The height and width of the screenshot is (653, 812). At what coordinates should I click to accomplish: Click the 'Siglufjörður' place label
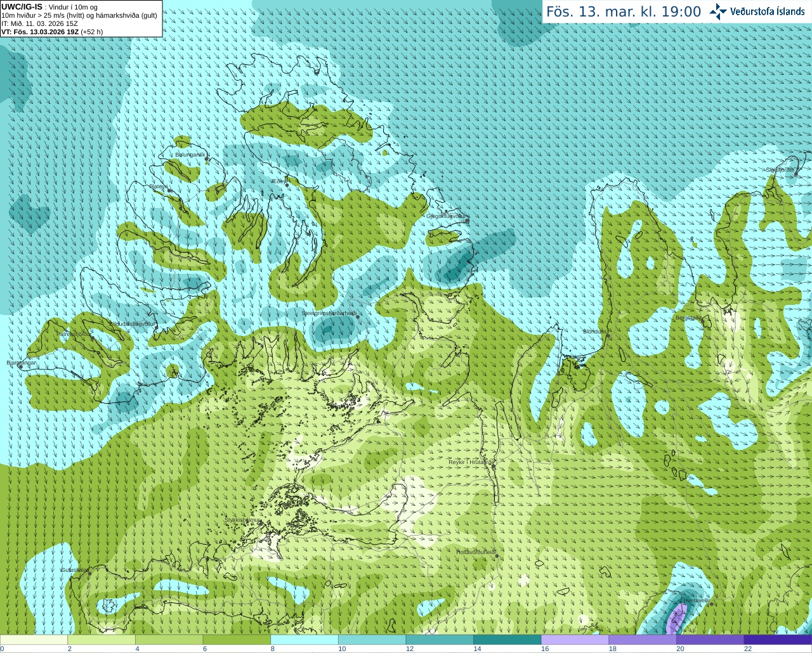(780, 170)
